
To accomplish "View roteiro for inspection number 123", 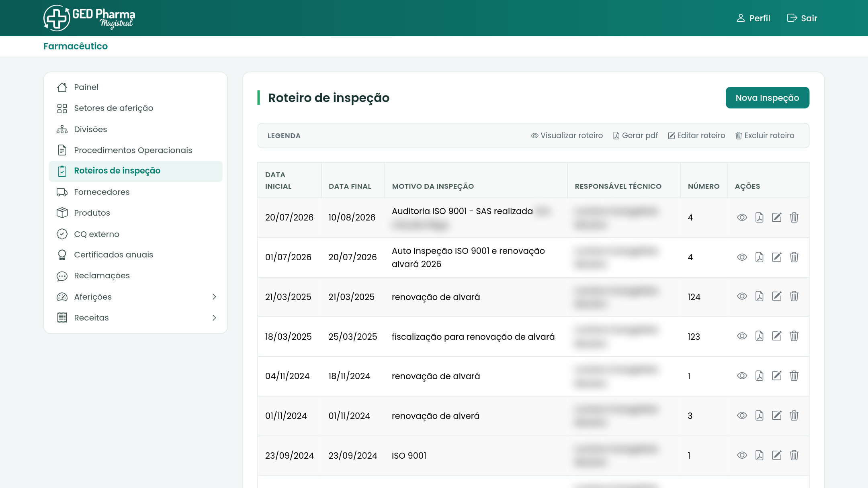I will (x=742, y=336).
